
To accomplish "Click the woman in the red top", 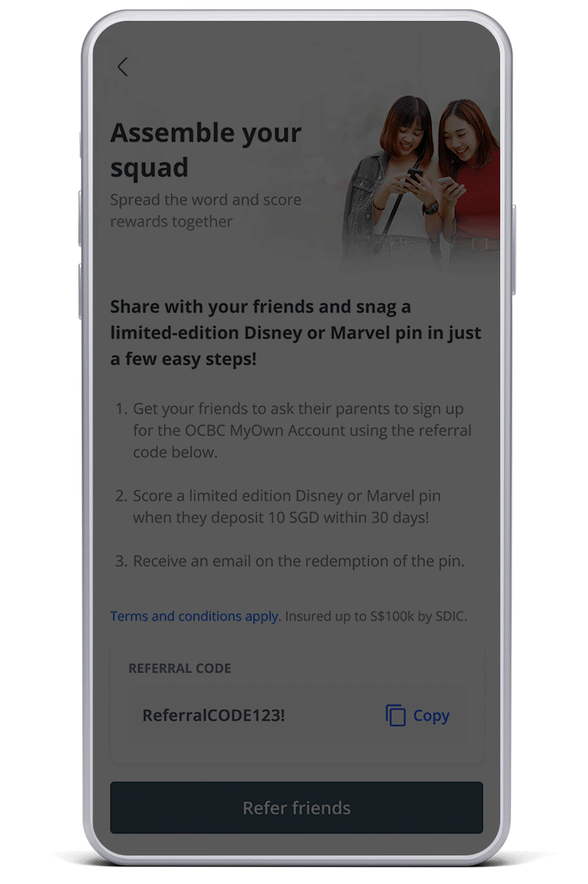I will 469,180.
